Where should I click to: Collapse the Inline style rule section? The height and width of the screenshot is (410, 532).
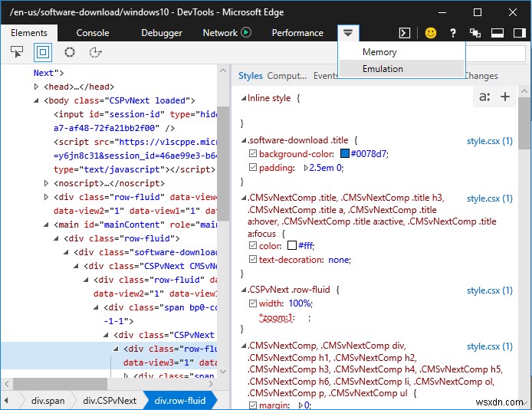244,98
